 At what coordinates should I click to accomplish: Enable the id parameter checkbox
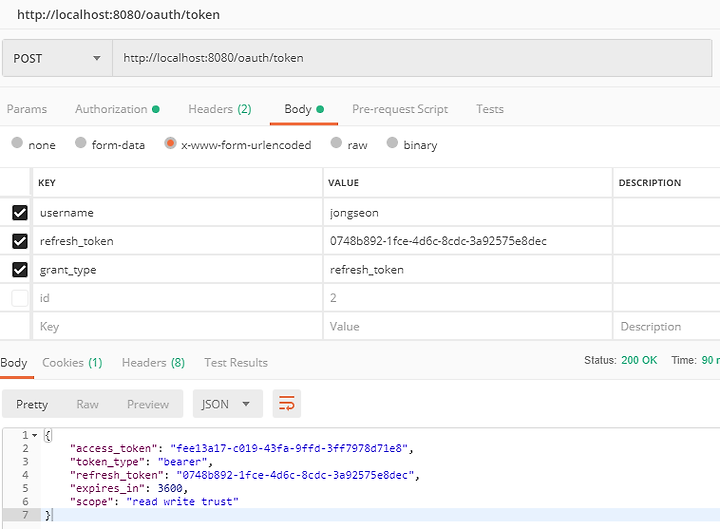[x=20, y=298]
